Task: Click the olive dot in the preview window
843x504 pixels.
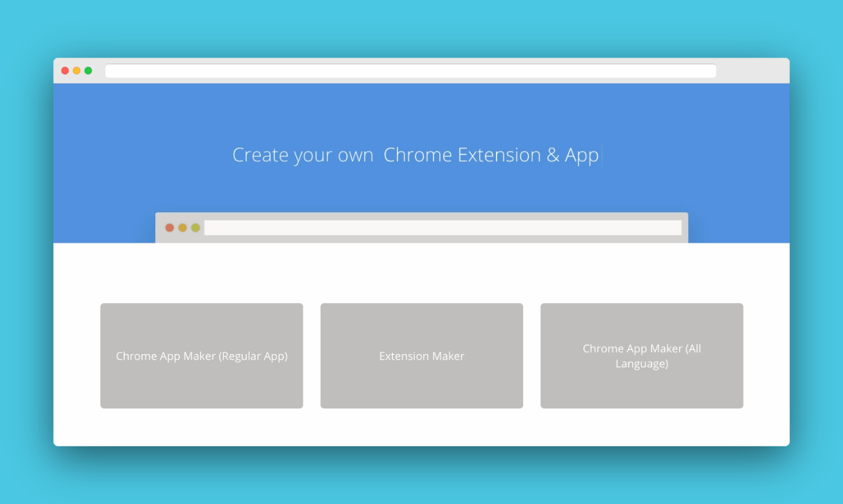Action: 194,227
